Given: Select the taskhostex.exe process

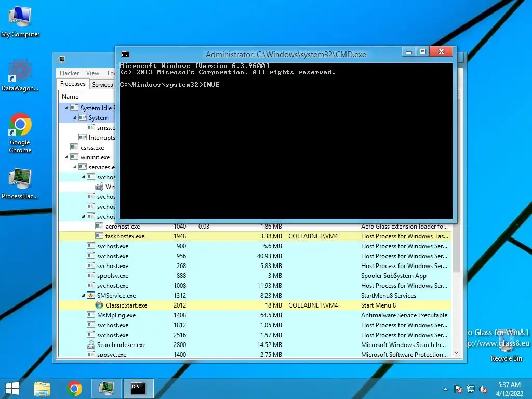Looking at the screenshot, I should click(255, 236).
